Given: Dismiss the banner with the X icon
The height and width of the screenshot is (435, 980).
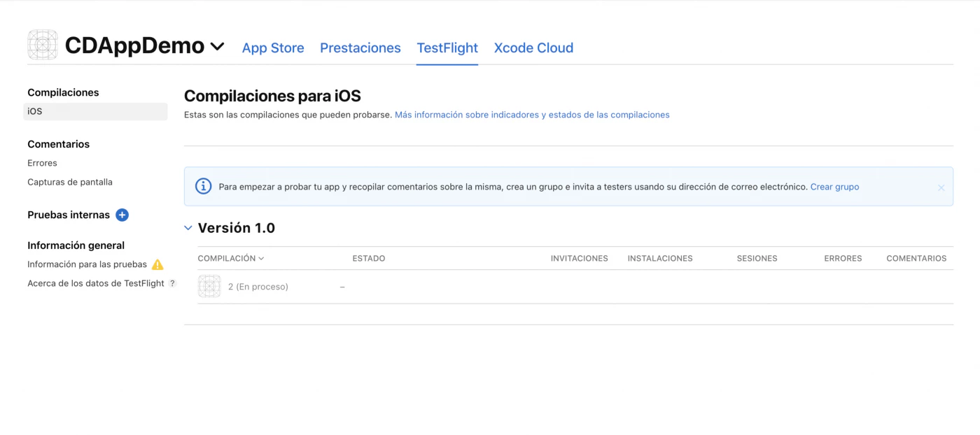Looking at the screenshot, I should pos(941,187).
